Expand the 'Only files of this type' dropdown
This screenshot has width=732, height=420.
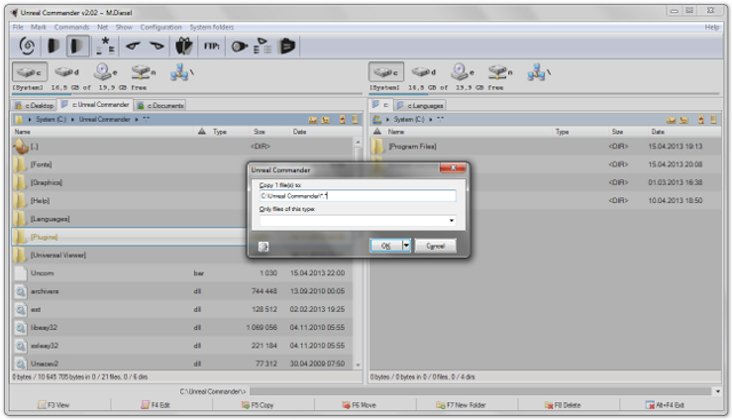[x=451, y=221]
